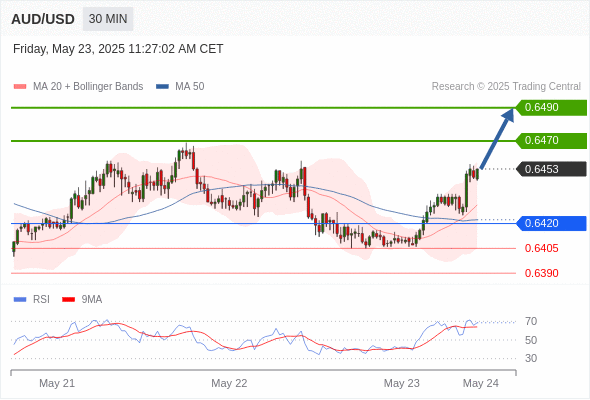The image size is (590, 400).
Task: Click the blue 0.6420 pivot tag
Action: pos(551,223)
